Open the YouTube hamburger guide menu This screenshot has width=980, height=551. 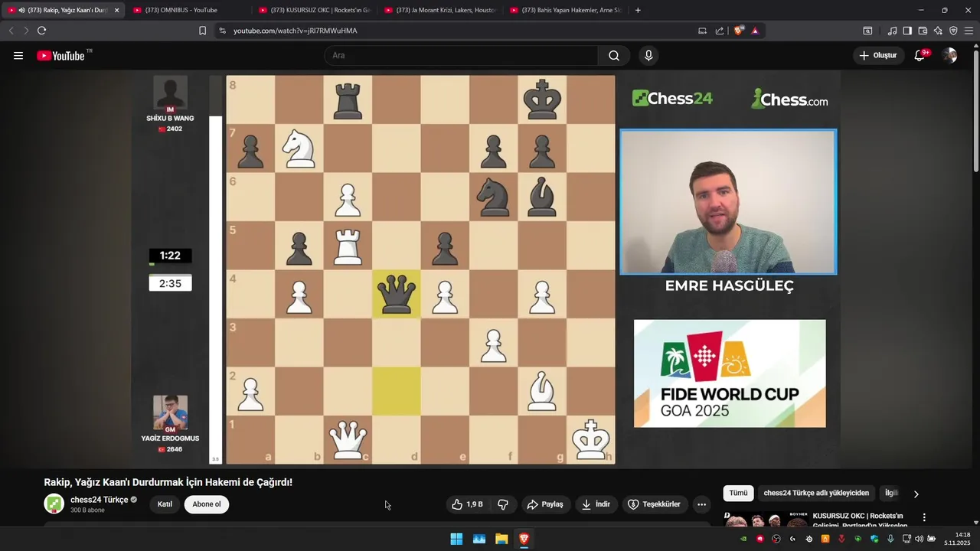point(18,56)
